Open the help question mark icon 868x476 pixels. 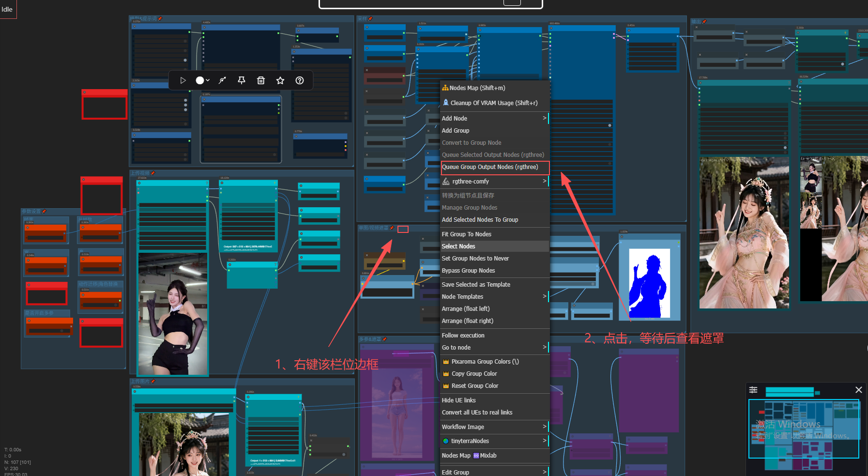(x=300, y=80)
